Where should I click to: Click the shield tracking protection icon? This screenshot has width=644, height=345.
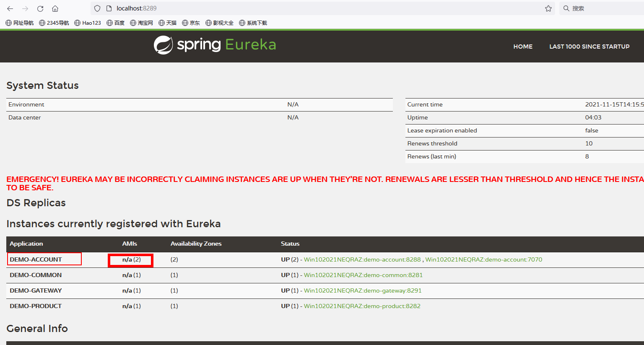(97, 8)
